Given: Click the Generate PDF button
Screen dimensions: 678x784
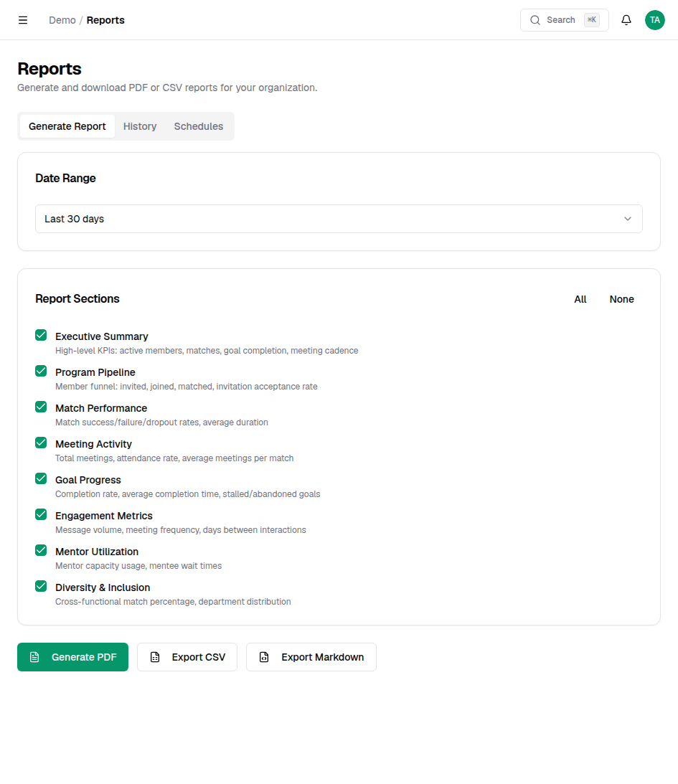Looking at the screenshot, I should [x=72, y=656].
